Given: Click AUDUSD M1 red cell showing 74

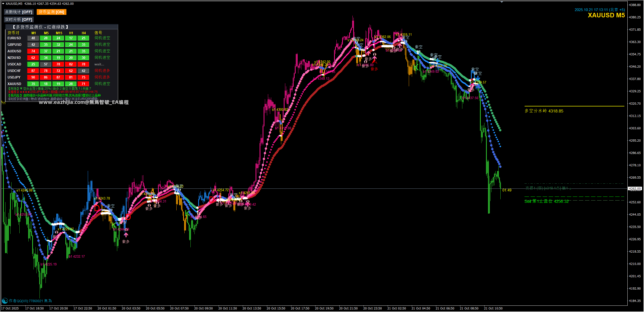Looking at the screenshot, I should click(x=33, y=51).
